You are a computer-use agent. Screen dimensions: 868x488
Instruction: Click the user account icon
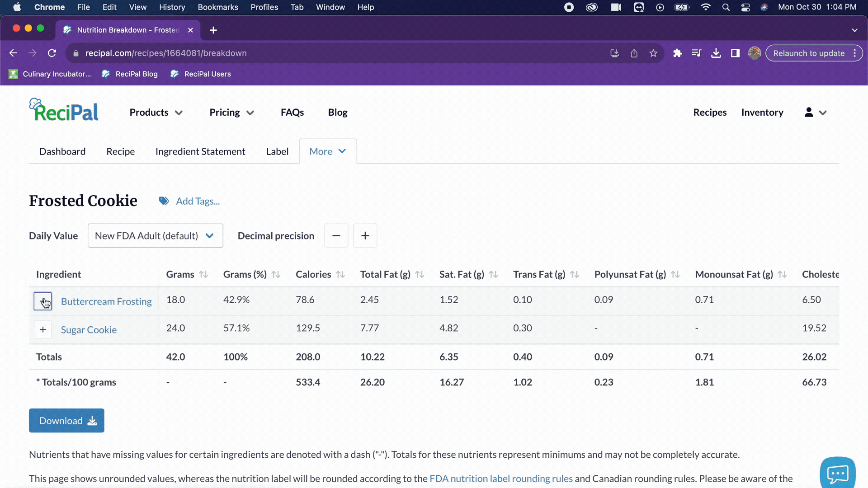click(809, 113)
